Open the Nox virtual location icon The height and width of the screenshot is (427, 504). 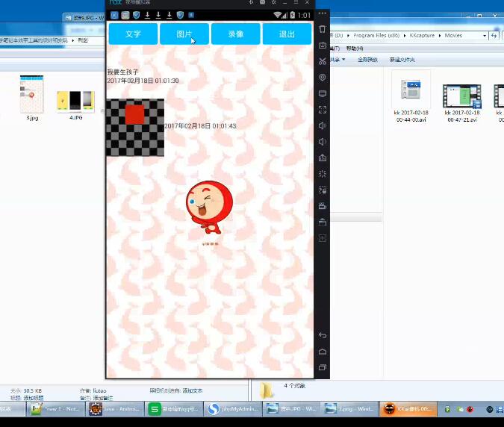tap(323, 77)
